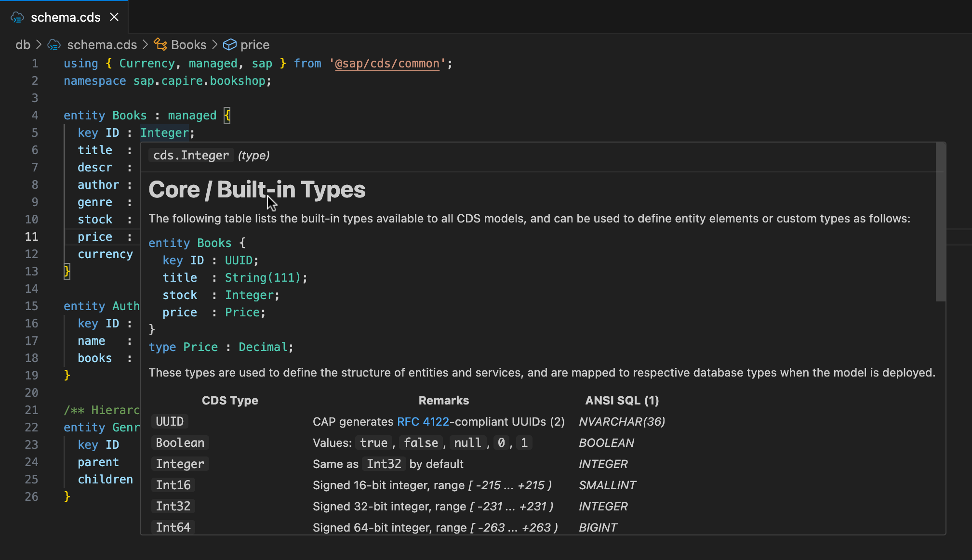The image size is (972, 560).
Task: Click 'title' element on line 6
Action: point(95,150)
